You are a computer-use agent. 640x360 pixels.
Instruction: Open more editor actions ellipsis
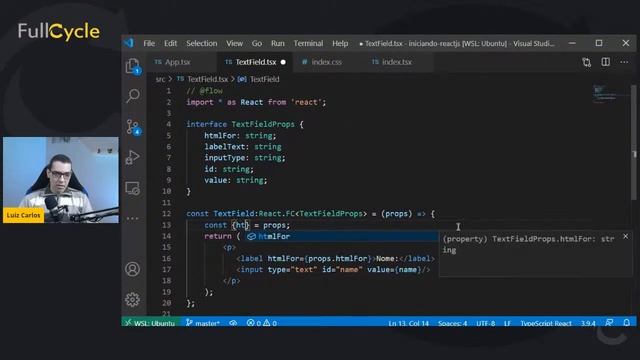(624, 62)
